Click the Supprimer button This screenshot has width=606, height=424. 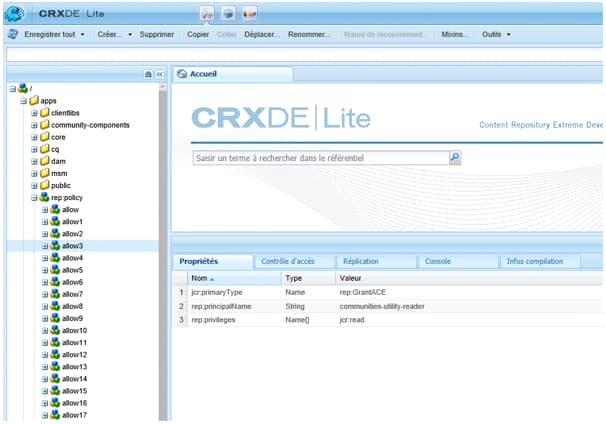point(157,34)
